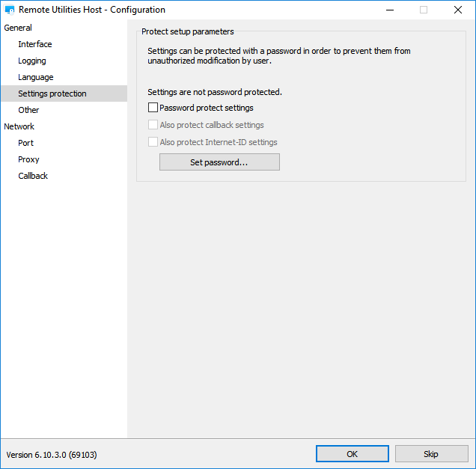This screenshot has height=469, width=476.
Task: Click the Remote Utilities app icon in title bar
Action: (10, 10)
